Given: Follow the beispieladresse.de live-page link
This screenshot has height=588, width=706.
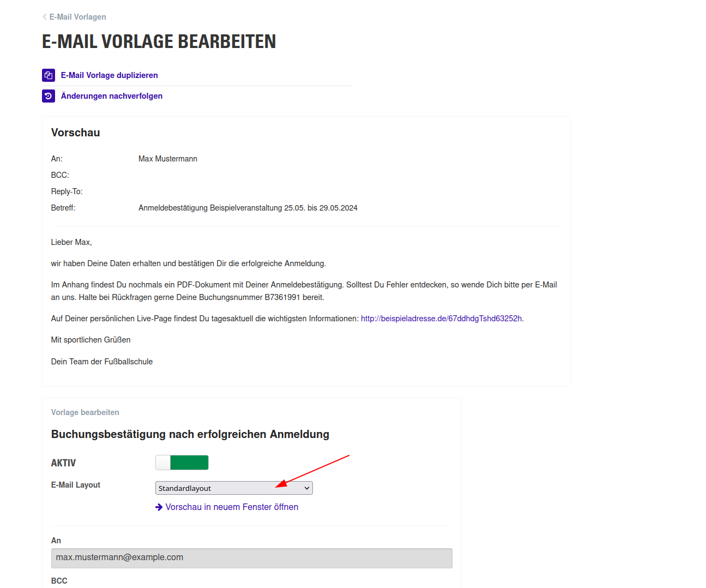Looking at the screenshot, I should 442,319.
